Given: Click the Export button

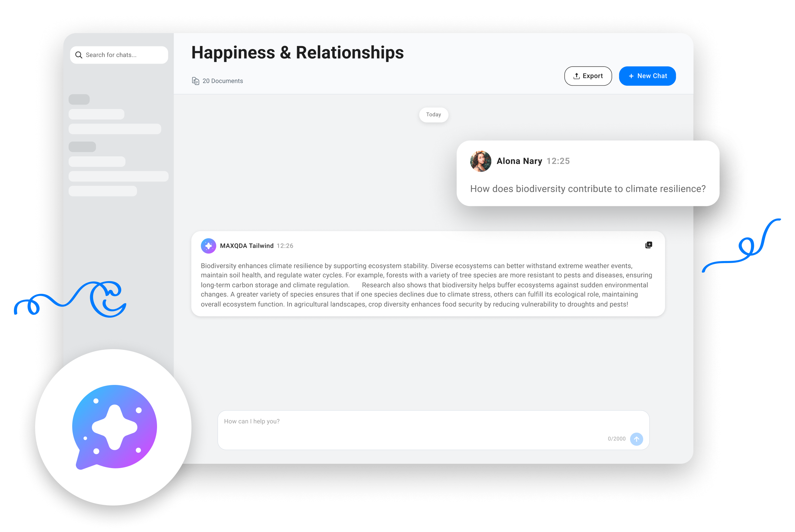Looking at the screenshot, I should tap(588, 76).
